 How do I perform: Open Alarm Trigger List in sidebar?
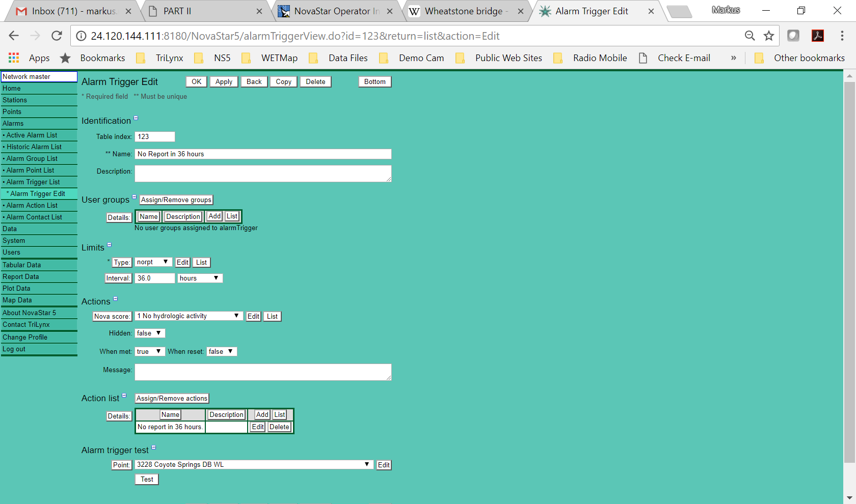click(x=33, y=182)
